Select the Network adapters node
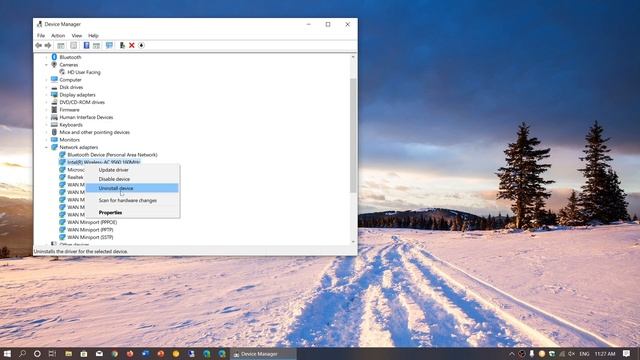 pyautogui.click(x=78, y=147)
